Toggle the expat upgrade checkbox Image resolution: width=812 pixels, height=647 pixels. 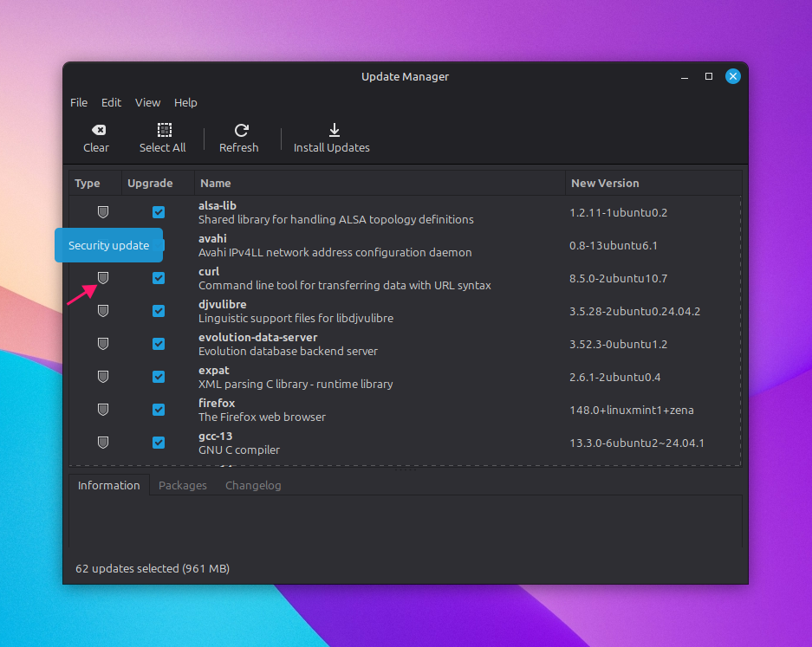click(x=159, y=377)
